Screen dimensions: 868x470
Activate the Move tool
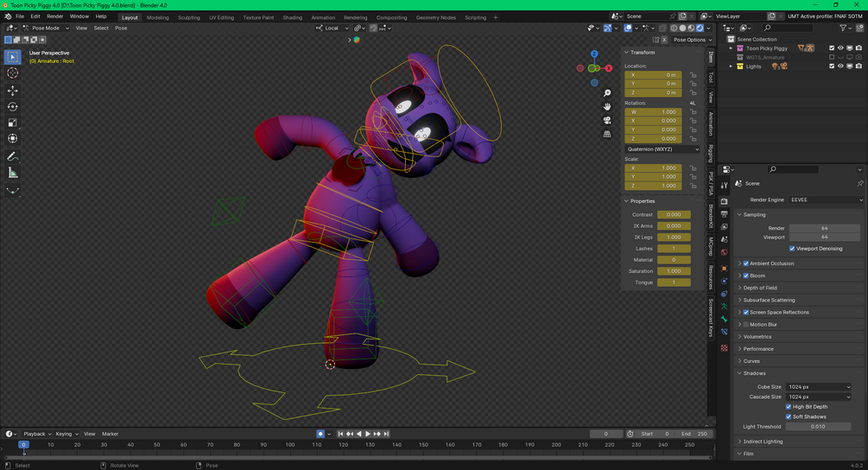(x=13, y=90)
